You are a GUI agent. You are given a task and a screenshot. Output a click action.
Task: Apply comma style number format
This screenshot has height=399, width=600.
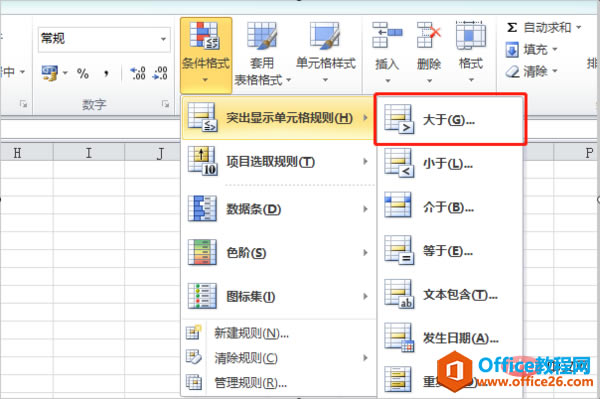106,73
